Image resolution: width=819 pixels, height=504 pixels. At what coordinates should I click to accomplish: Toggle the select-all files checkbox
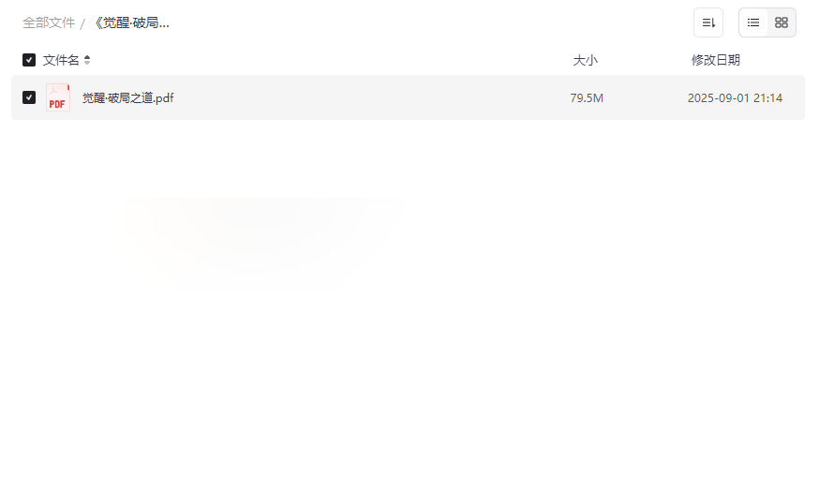[x=29, y=60]
